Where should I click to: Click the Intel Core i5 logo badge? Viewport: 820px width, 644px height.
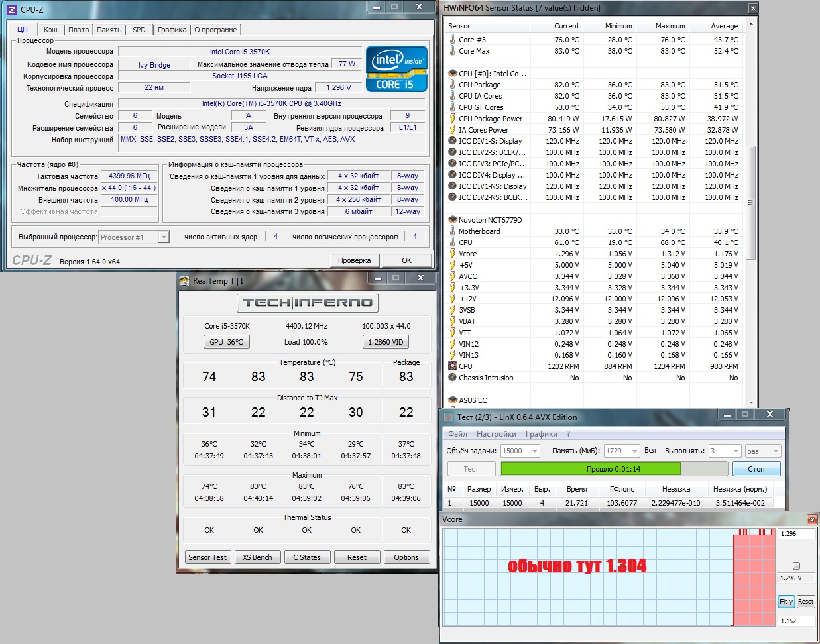click(396, 68)
